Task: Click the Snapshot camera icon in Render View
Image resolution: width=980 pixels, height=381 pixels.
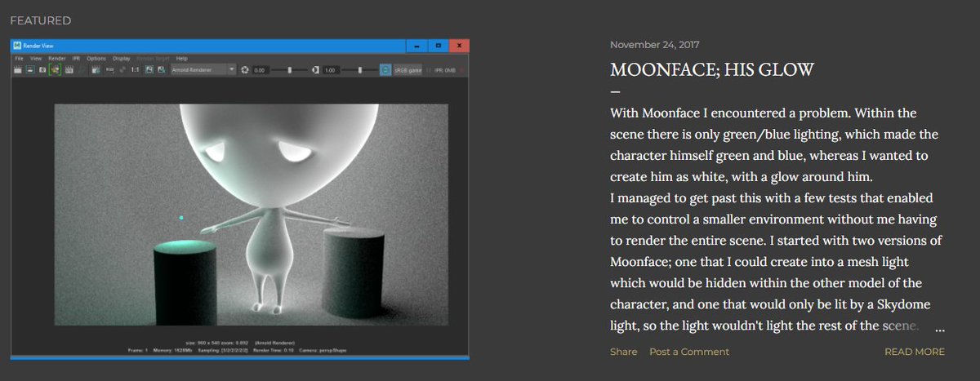Action: pyautogui.click(x=42, y=70)
